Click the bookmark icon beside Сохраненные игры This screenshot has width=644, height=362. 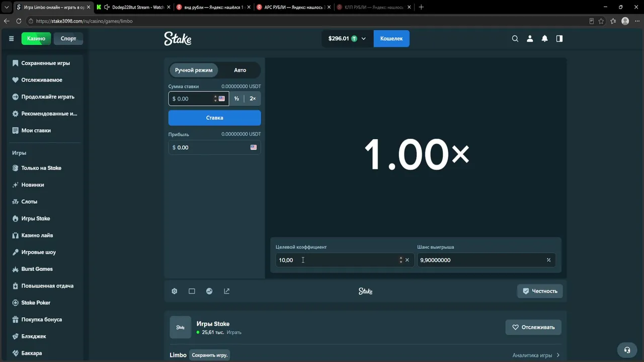(x=15, y=63)
